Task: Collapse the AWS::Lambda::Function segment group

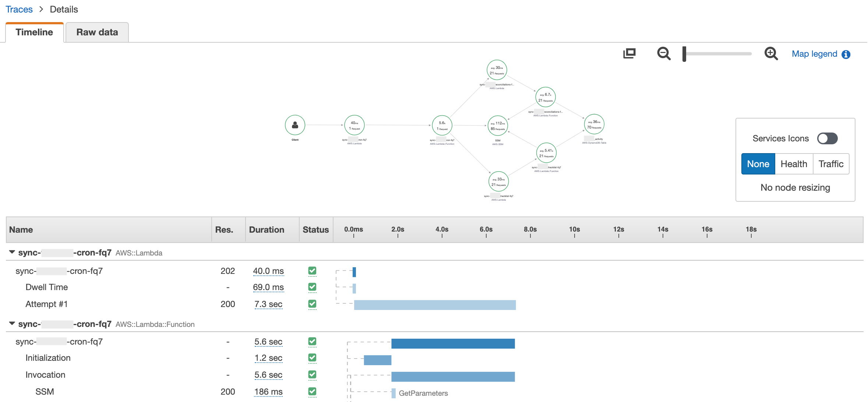Action: [12, 324]
